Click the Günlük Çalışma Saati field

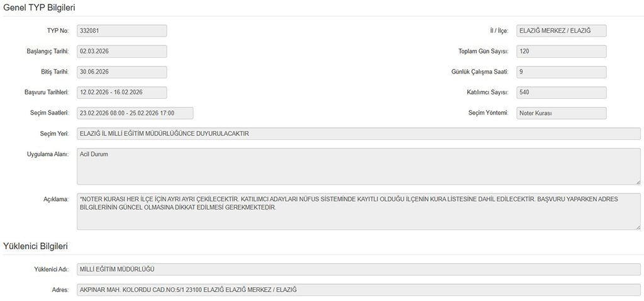(561, 72)
